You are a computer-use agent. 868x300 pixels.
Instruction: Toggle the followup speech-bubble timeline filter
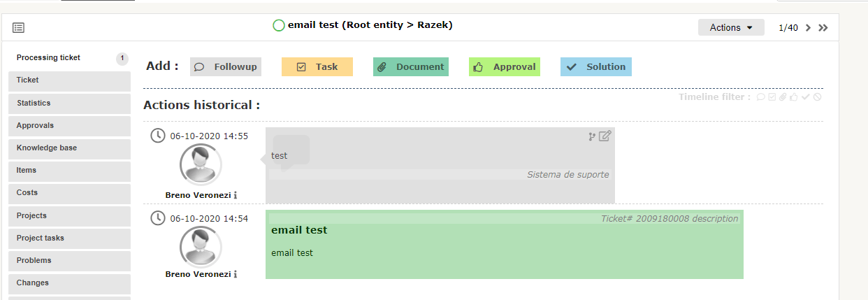(x=760, y=97)
